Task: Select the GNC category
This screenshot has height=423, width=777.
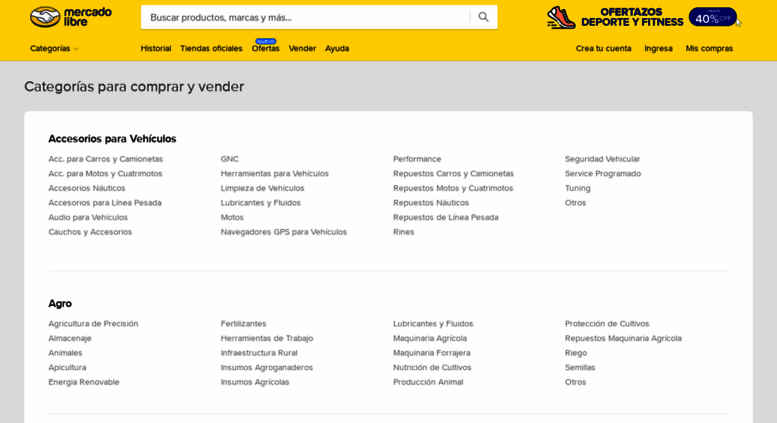Action: click(x=229, y=159)
